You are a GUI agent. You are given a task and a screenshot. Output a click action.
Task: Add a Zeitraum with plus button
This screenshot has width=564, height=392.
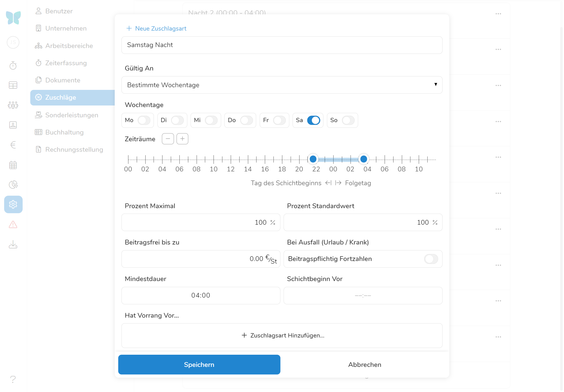tap(182, 139)
